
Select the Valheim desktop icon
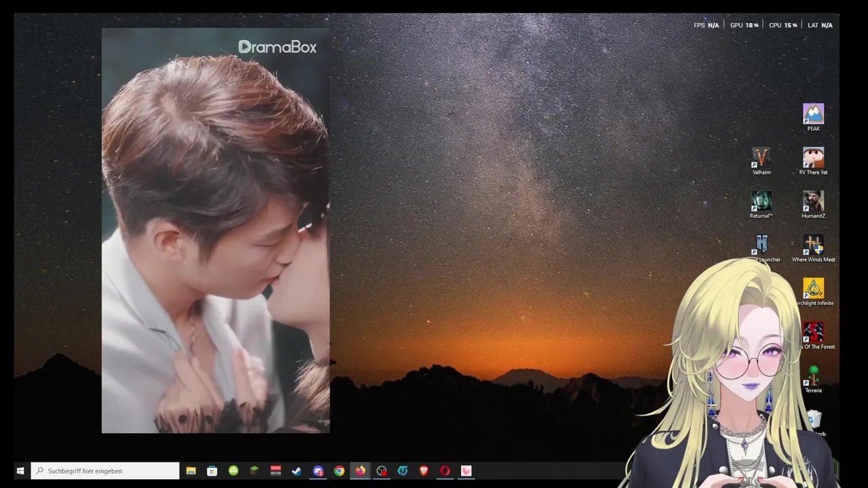(x=762, y=161)
